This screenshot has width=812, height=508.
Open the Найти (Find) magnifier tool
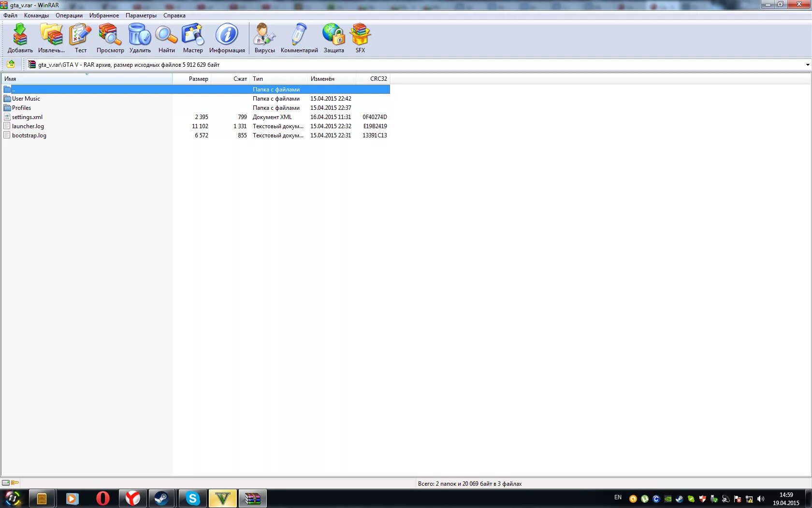pyautogui.click(x=166, y=38)
